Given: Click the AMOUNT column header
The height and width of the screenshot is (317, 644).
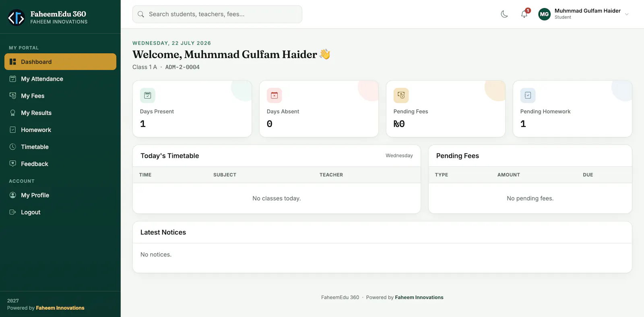Looking at the screenshot, I should click(509, 175).
